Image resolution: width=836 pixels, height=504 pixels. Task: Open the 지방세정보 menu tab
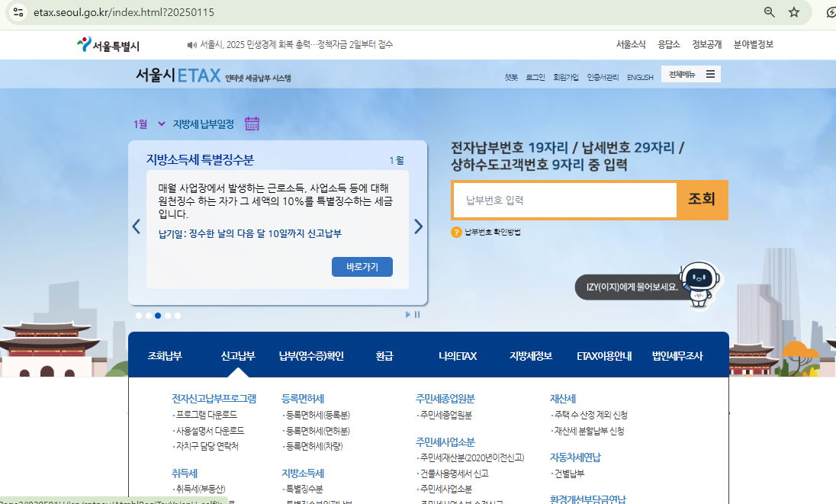click(x=530, y=356)
